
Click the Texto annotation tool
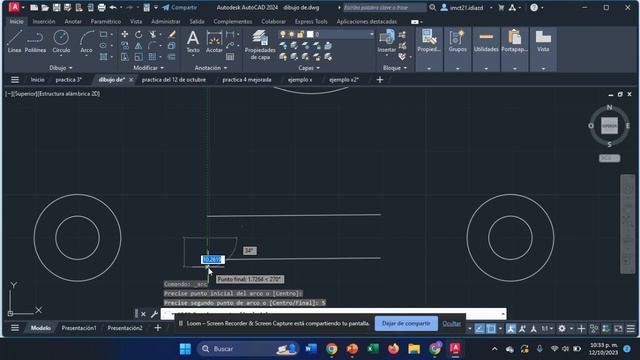(193, 42)
